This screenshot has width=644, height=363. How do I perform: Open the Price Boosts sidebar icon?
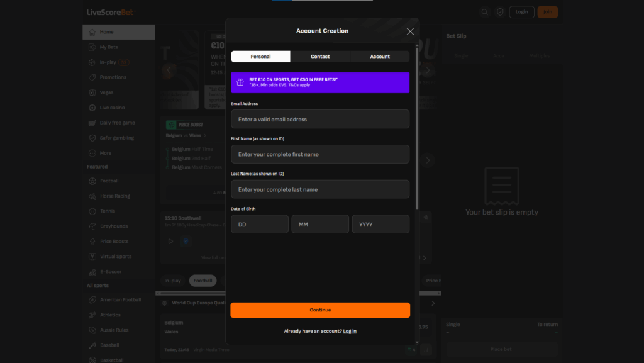point(92,242)
